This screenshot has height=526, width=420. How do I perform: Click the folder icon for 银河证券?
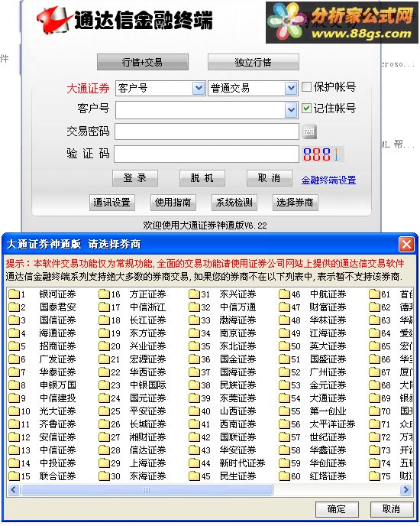click(14, 294)
